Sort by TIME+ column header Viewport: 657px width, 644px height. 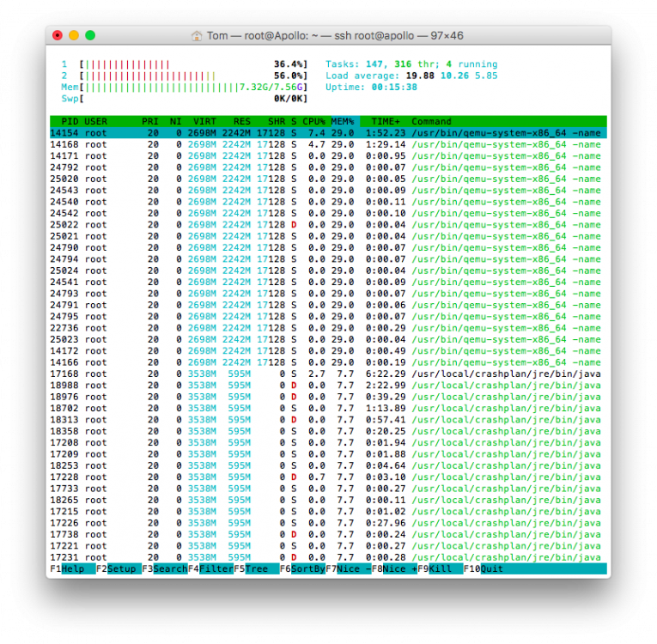(386, 122)
